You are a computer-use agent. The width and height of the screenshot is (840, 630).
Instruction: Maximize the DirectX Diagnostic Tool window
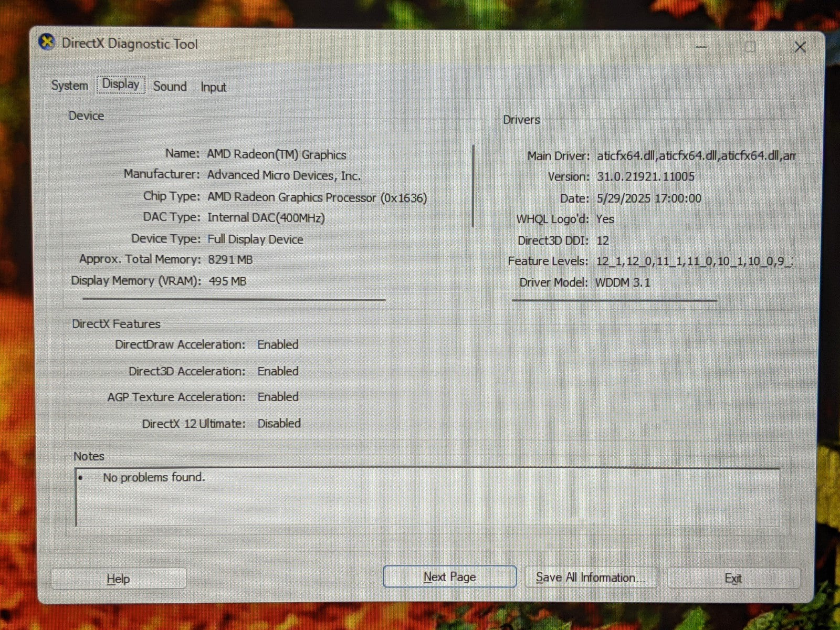click(750, 47)
